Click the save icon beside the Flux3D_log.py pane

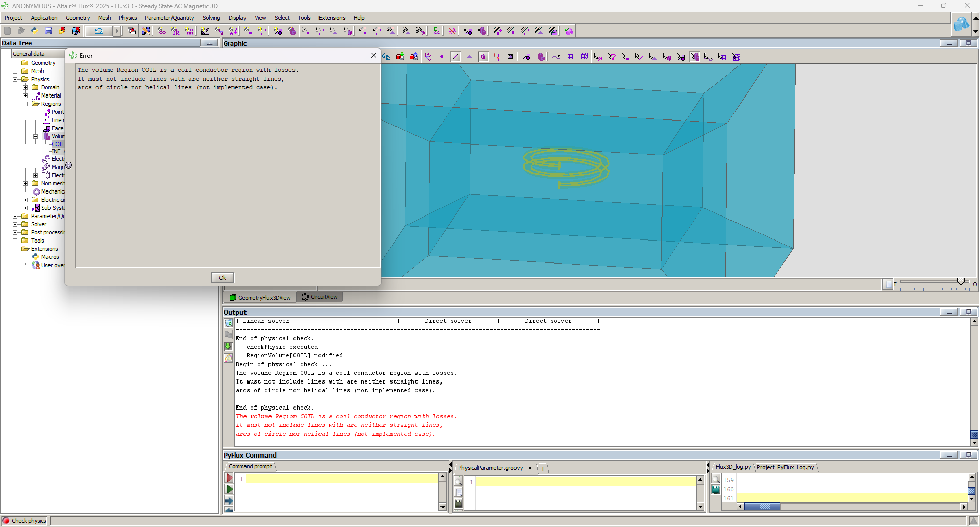point(716,490)
